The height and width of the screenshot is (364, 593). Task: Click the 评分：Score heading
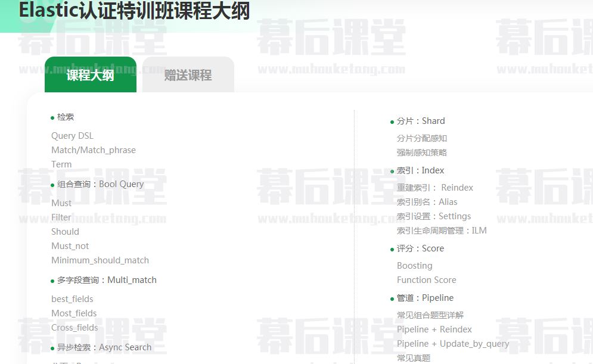click(420, 248)
